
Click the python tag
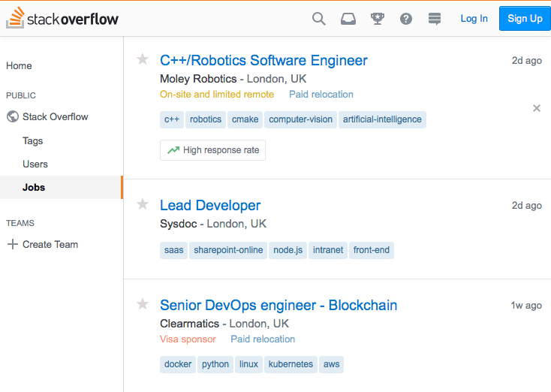pyautogui.click(x=215, y=364)
